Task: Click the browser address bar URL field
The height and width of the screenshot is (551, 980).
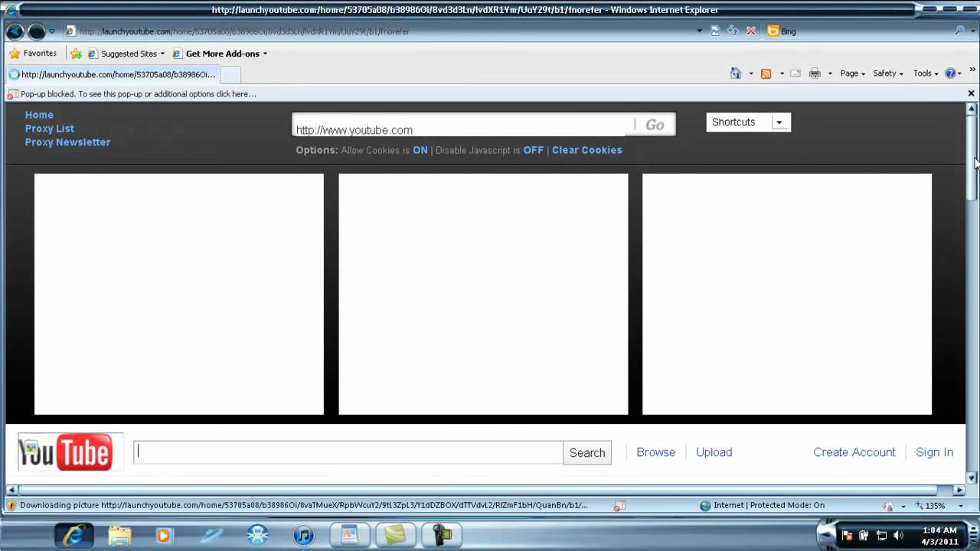Action: tap(379, 31)
